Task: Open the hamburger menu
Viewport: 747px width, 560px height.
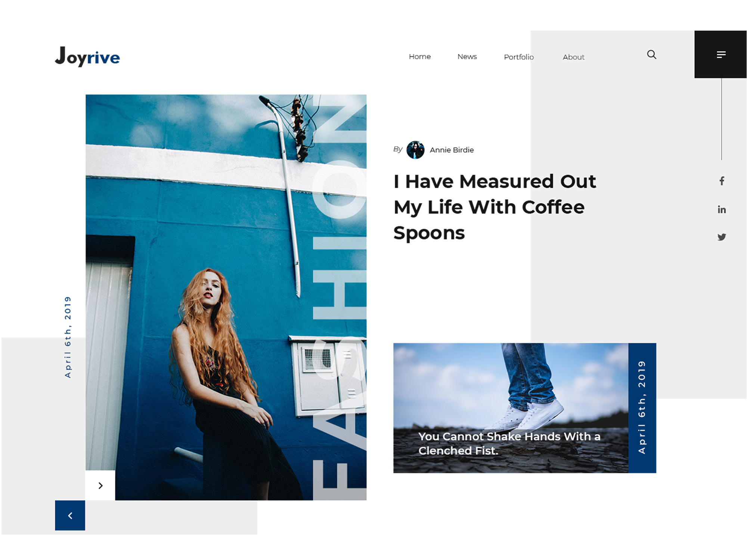Action: click(721, 55)
